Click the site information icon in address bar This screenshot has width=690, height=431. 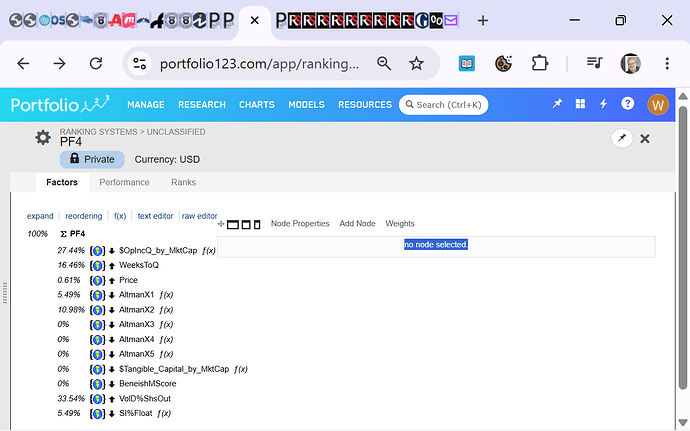pyautogui.click(x=139, y=64)
